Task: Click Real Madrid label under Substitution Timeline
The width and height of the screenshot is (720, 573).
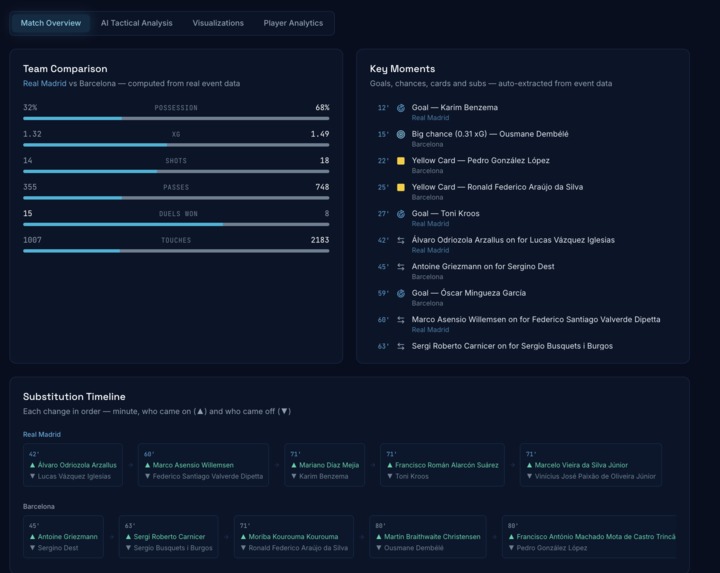Action: (x=42, y=434)
